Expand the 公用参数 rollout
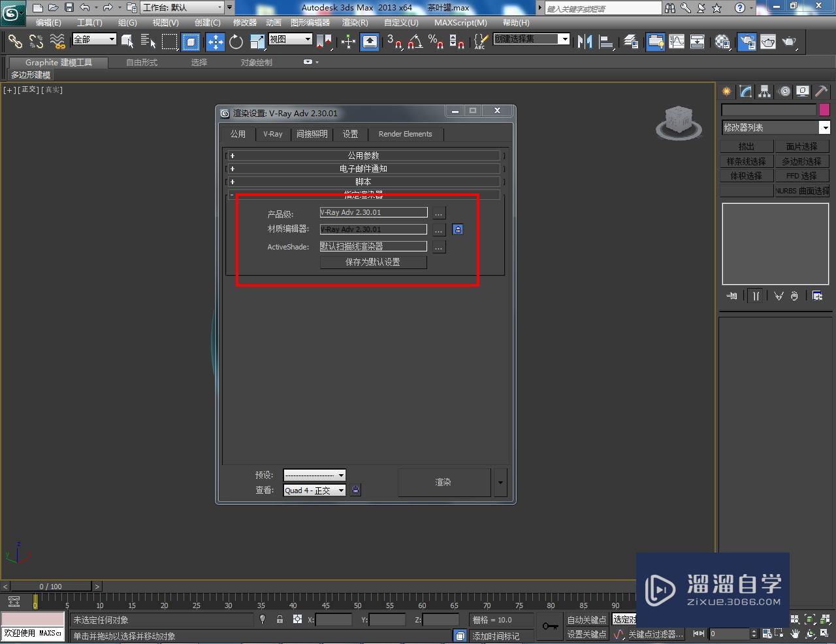This screenshot has height=644, width=836. (x=363, y=155)
